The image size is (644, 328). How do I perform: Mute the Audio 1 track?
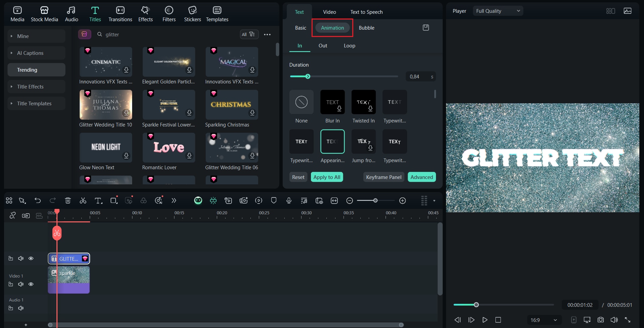pos(21,308)
